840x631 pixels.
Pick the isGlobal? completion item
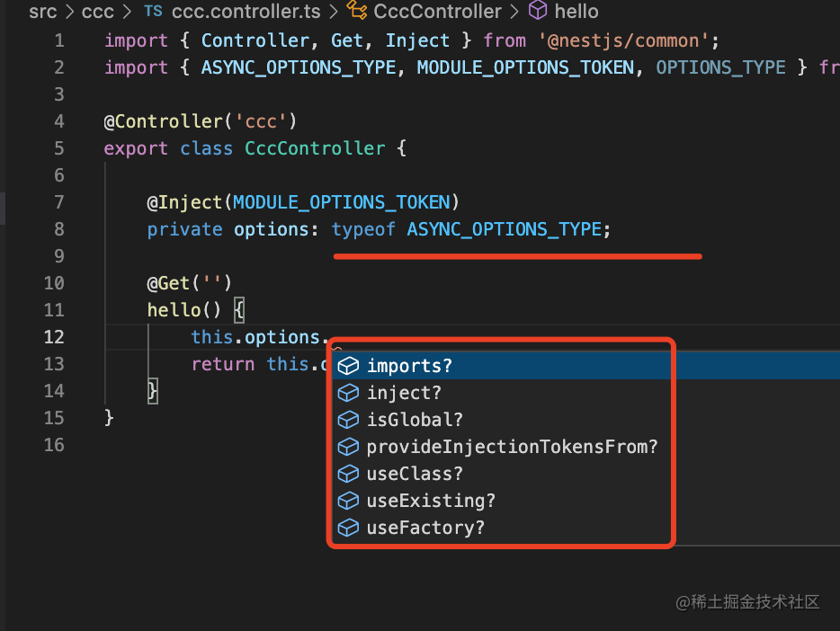pyautogui.click(x=415, y=420)
